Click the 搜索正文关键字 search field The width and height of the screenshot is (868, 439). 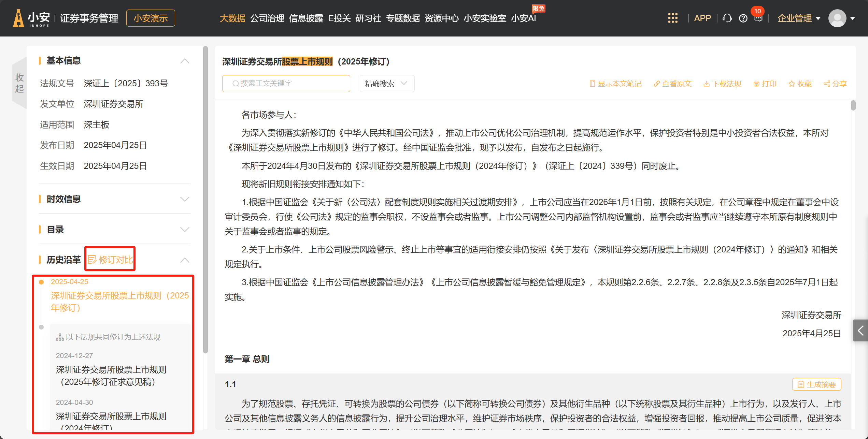pyautogui.click(x=286, y=84)
